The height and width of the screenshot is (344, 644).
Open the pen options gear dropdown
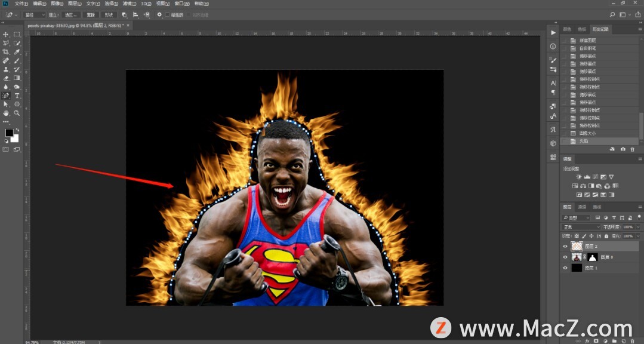pos(159,15)
